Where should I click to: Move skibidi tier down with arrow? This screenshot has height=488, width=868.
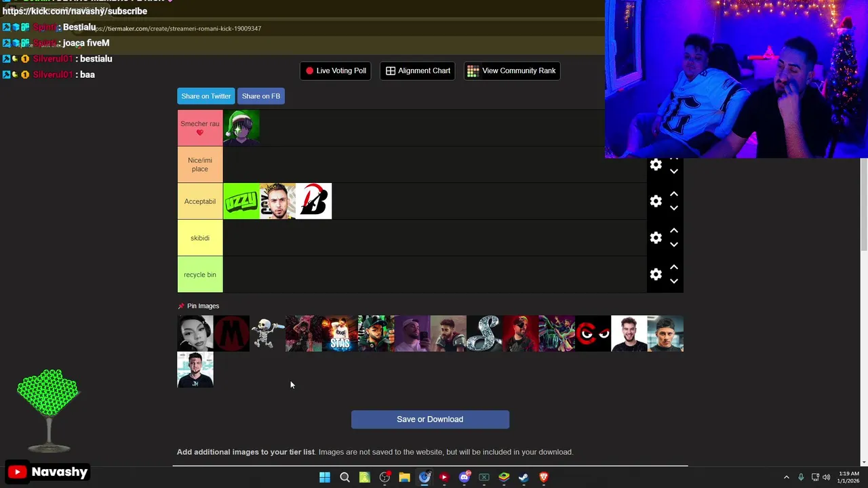coord(674,245)
